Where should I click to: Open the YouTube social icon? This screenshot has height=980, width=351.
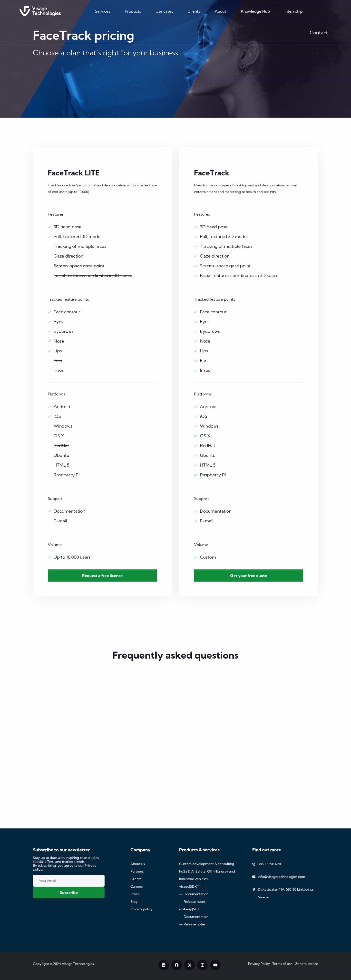pyautogui.click(x=215, y=965)
